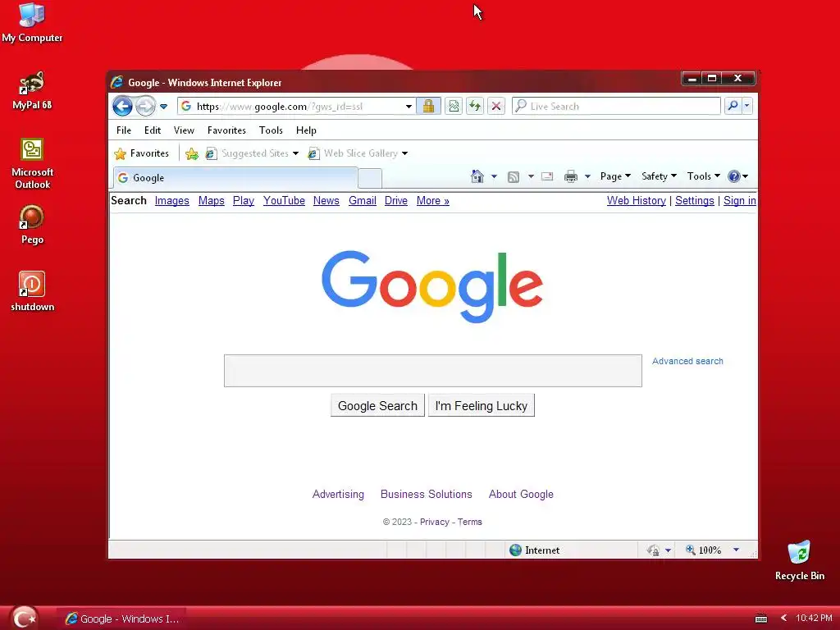This screenshot has width=840, height=630.
Task: Open the Print button dropdown arrow
Action: tap(587, 176)
